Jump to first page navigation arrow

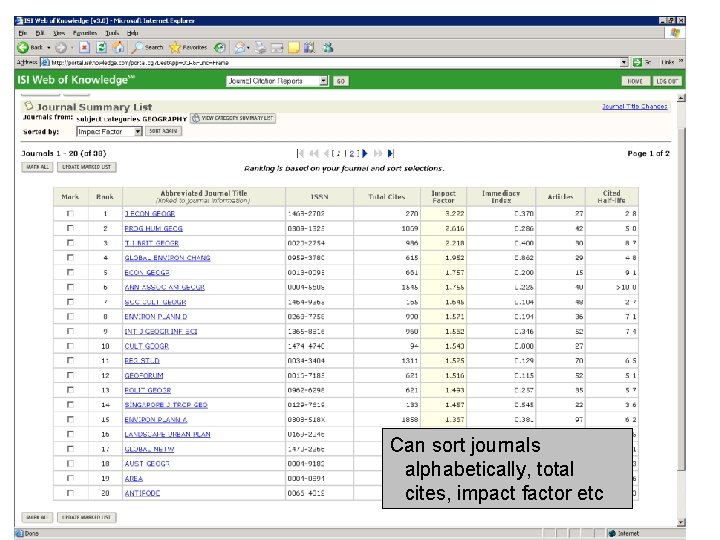300,153
